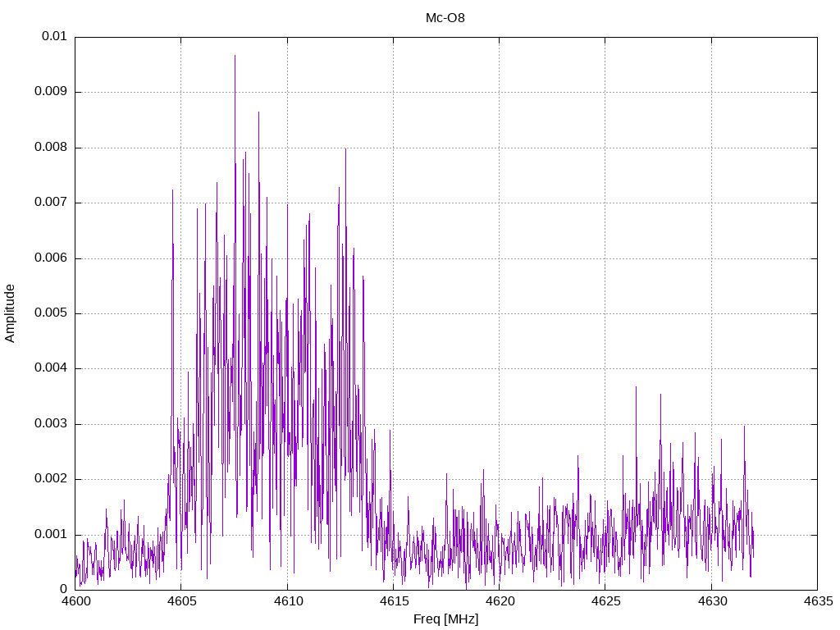Select the 4605 x-axis tick label
This screenshot has height=630, width=840.
click(181, 601)
